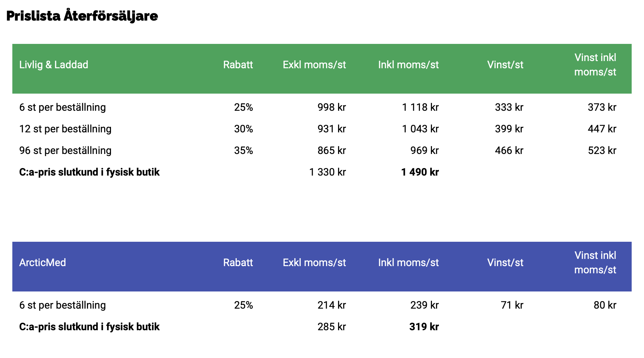Click Exkl moms/st header in green table
This screenshot has width=644, height=358.
314,64
